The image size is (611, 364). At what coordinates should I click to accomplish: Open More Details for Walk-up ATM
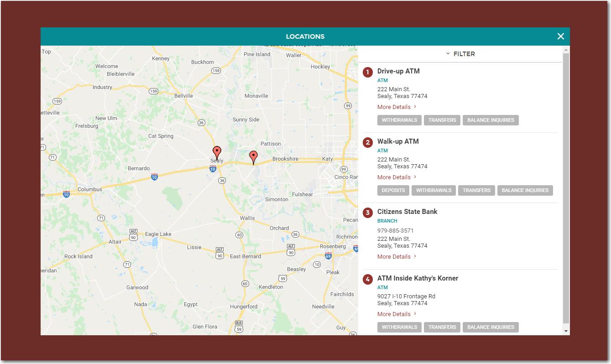pos(397,177)
